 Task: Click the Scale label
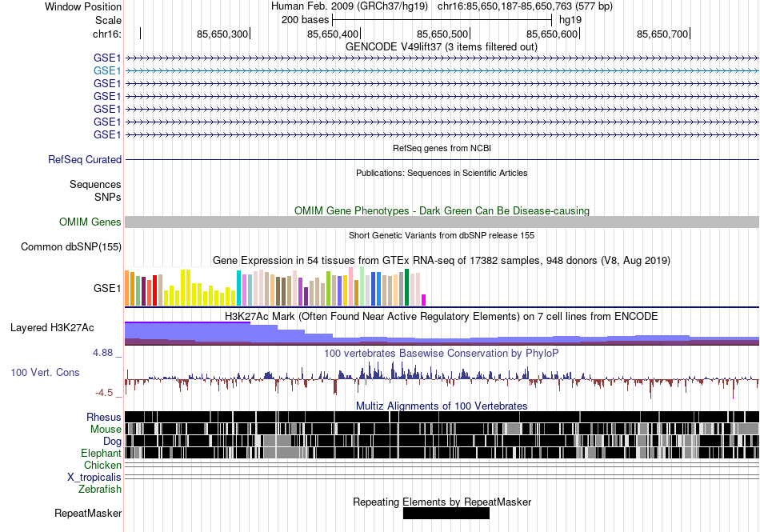(109, 20)
